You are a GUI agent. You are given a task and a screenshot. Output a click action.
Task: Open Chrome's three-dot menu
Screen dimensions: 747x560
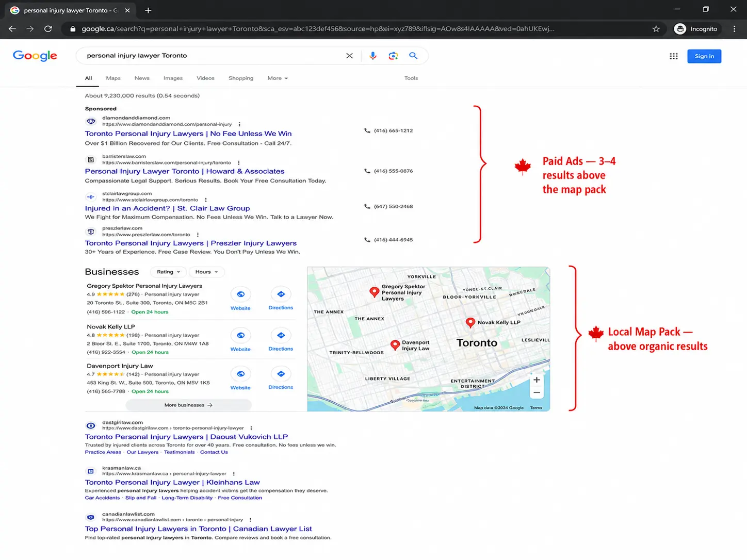point(734,29)
